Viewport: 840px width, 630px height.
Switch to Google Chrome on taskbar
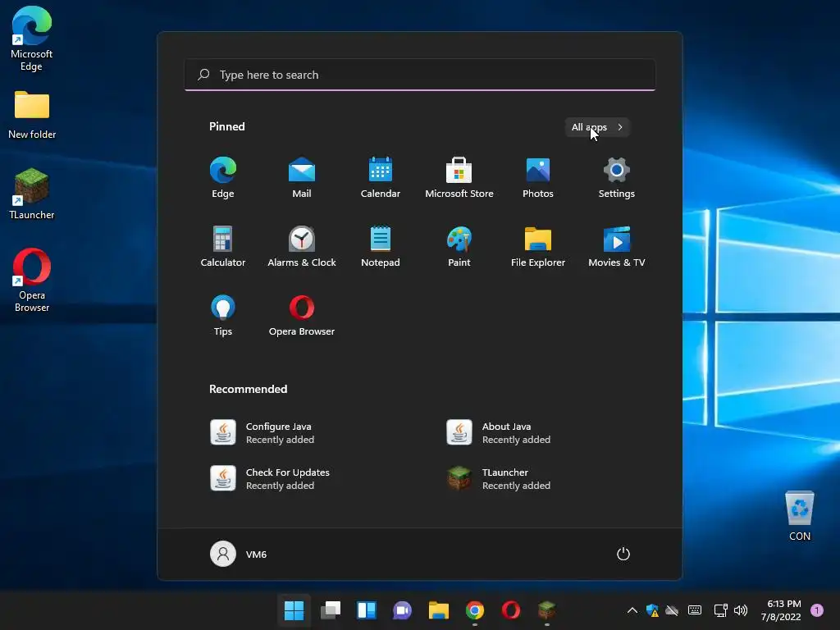475,610
